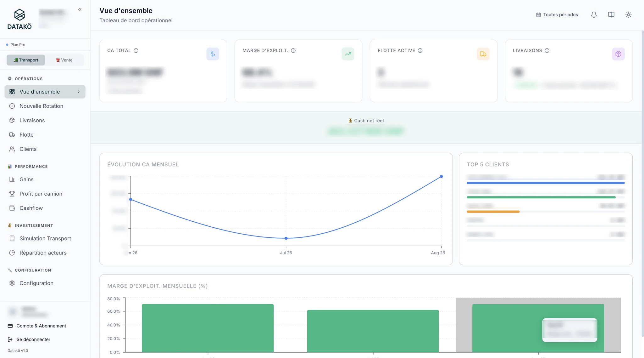Expand the Vue d'ensemble chevron arrow

[x=79, y=92]
